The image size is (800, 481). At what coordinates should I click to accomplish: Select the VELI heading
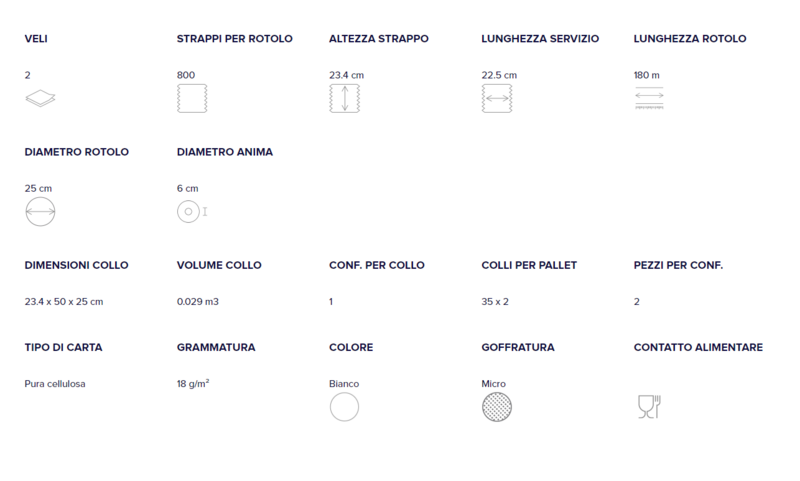pos(36,38)
